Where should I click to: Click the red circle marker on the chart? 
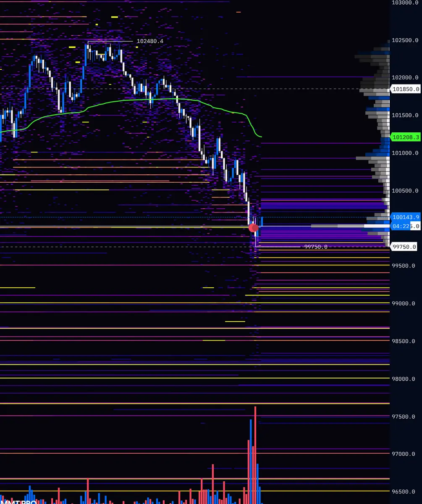tap(254, 228)
